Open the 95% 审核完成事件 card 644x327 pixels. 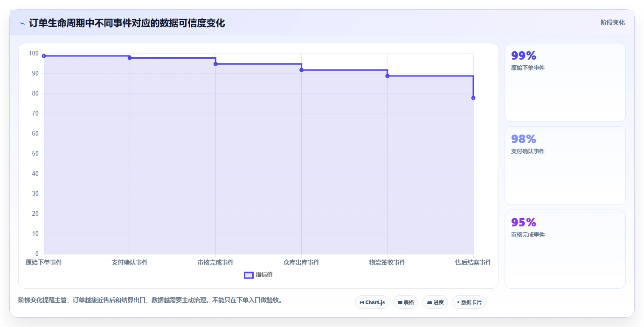click(565, 249)
